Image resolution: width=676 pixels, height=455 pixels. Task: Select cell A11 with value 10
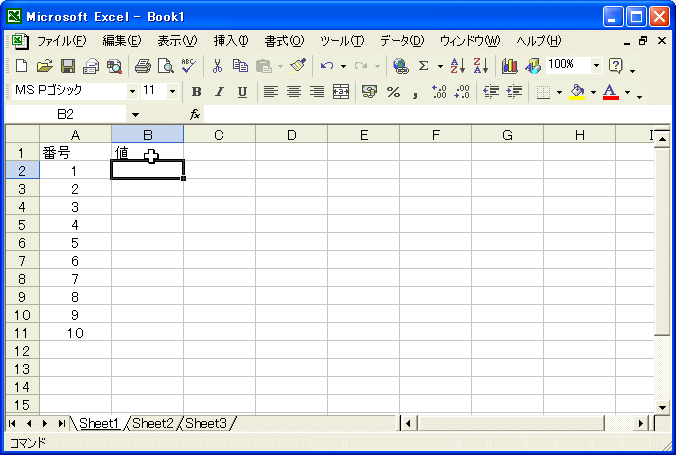75,333
